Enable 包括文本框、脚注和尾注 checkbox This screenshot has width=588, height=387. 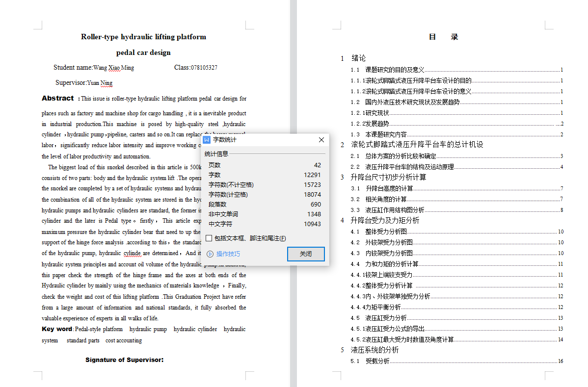pyautogui.click(x=209, y=238)
